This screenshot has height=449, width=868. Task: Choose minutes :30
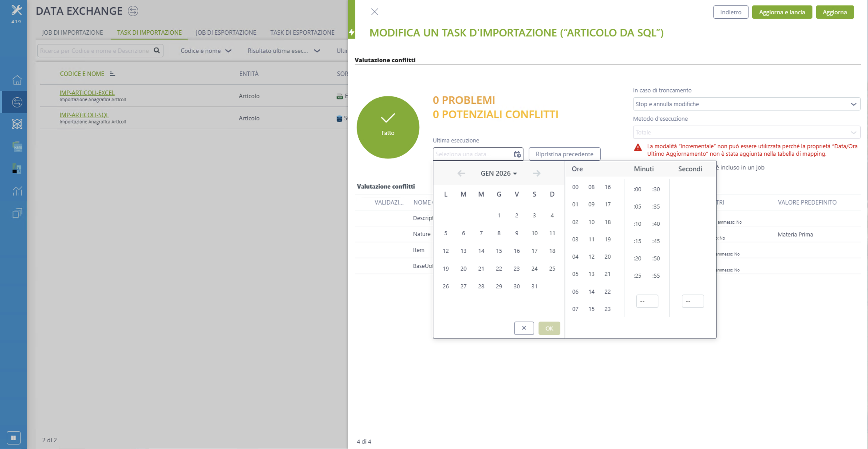pyautogui.click(x=656, y=189)
